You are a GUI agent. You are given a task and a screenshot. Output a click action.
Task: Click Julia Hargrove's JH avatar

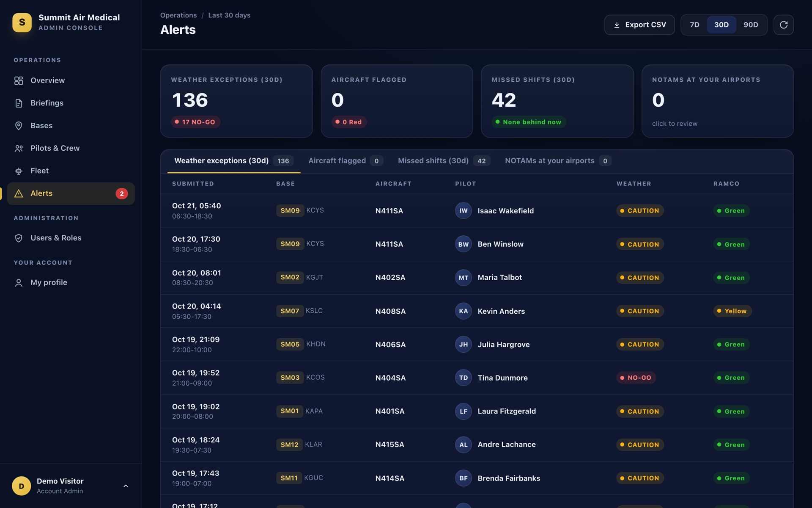point(464,345)
